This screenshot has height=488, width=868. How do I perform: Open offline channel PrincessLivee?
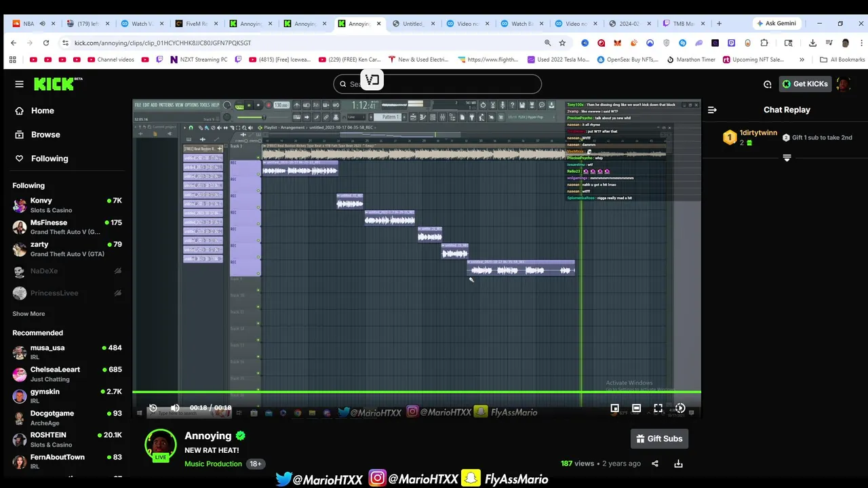(67, 293)
